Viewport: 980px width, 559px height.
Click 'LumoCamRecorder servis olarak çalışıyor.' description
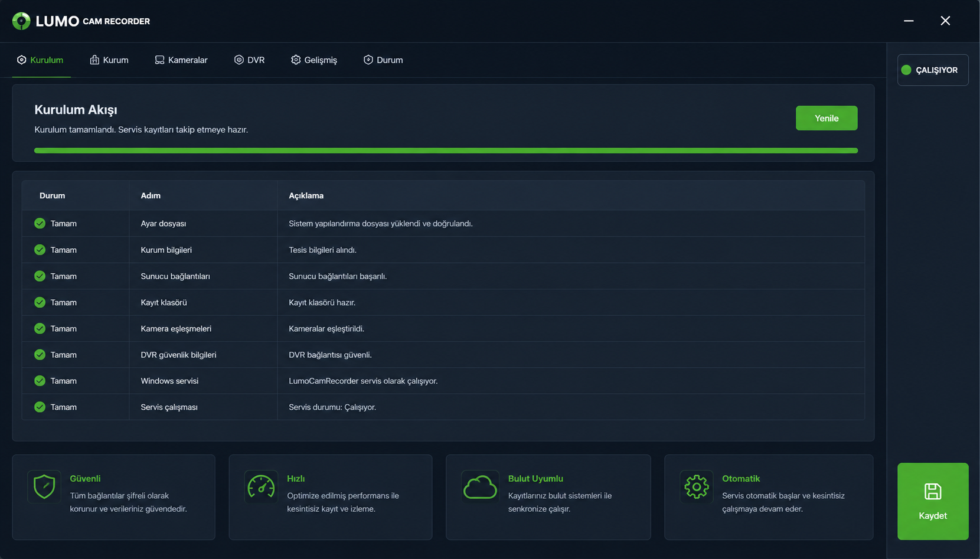point(363,381)
